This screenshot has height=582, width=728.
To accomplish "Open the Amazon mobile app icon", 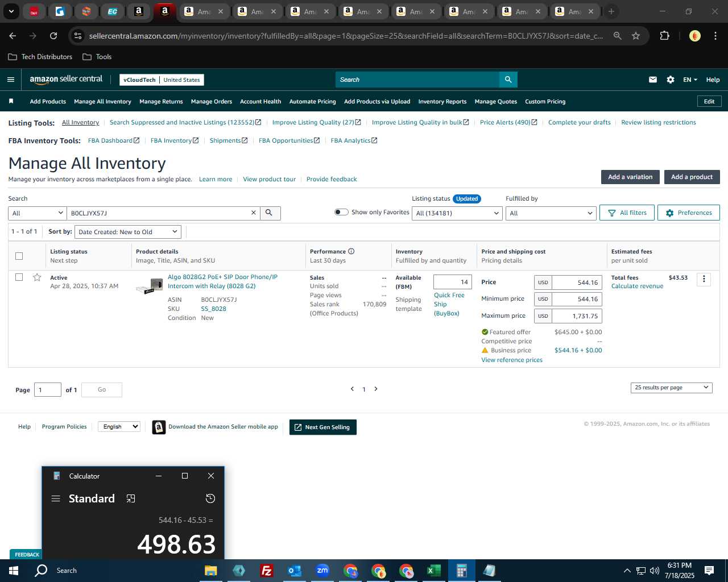I will [159, 427].
